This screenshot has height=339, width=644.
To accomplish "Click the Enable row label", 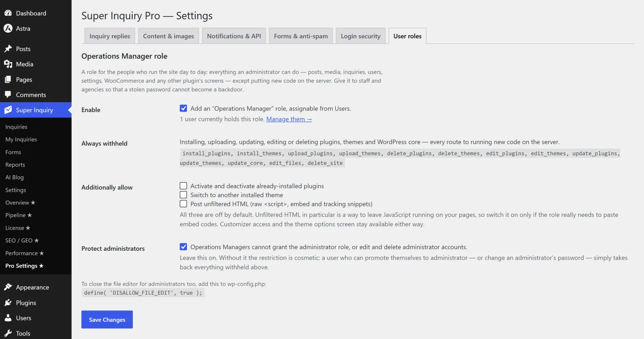I will coord(91,110).
